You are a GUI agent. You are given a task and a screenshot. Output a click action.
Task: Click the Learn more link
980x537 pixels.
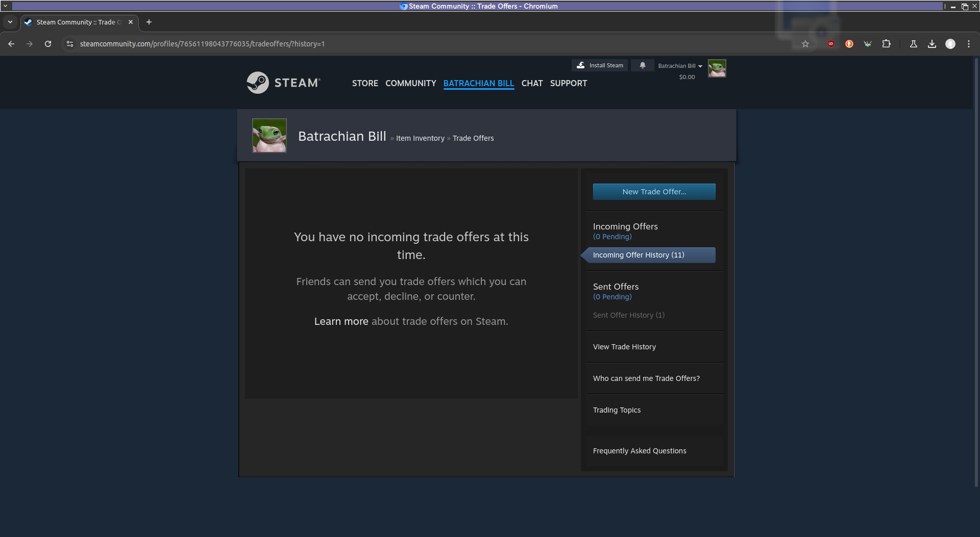point(341,321)
